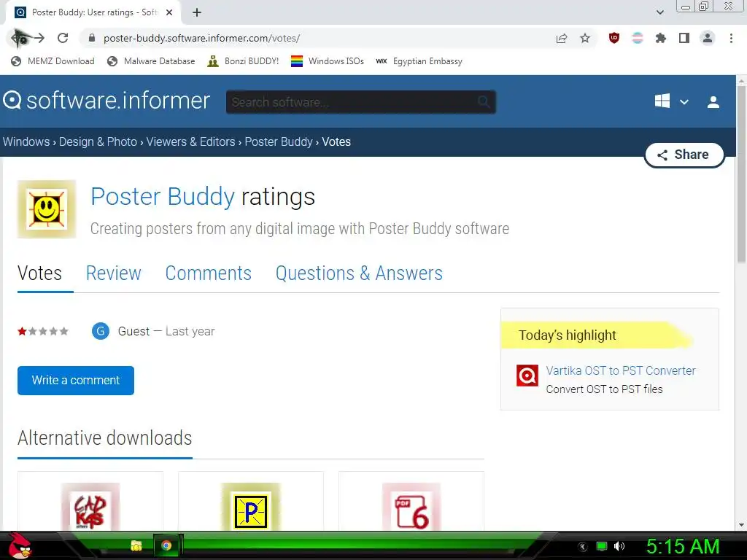The width and height of the screenshot is (747, 560).
Task: Expand the platform selector chevron
Action: pos(684,102)
